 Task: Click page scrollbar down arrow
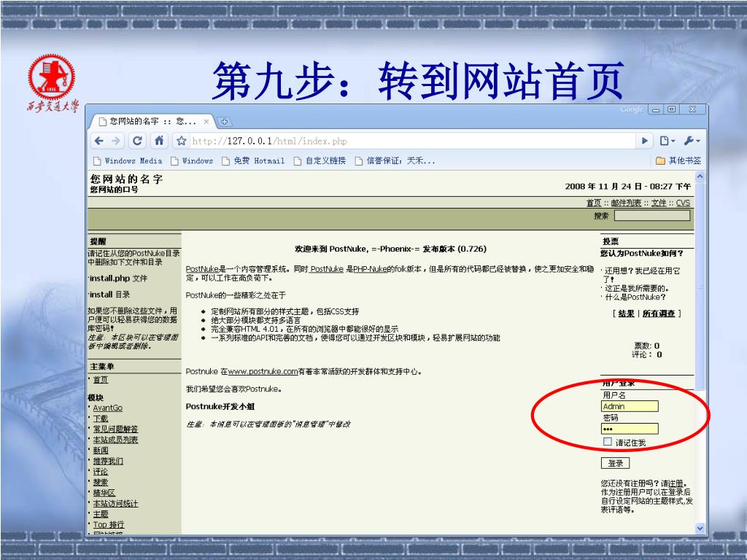(x=700, y=528)
